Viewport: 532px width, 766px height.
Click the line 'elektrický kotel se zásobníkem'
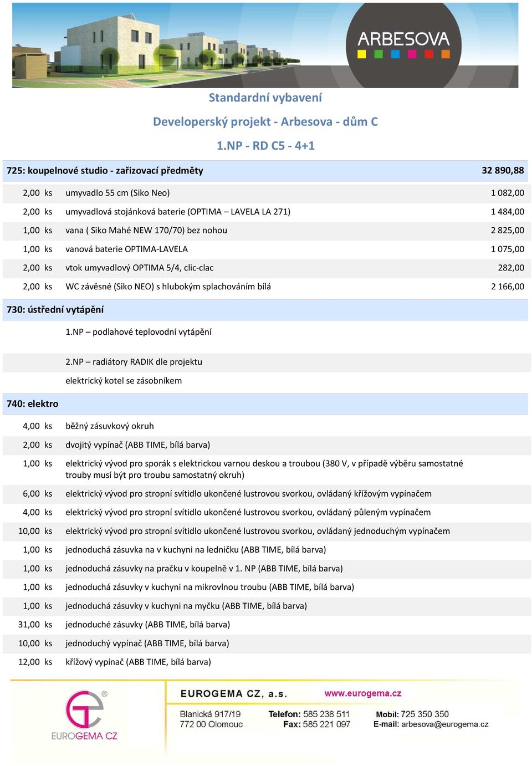tap(124, 381)
